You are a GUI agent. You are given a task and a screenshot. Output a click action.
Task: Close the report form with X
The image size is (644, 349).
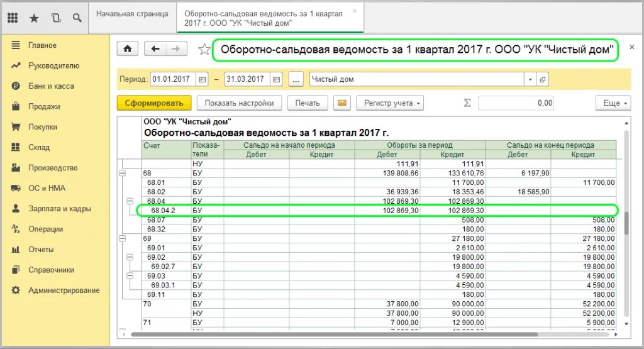coord(632,47)
